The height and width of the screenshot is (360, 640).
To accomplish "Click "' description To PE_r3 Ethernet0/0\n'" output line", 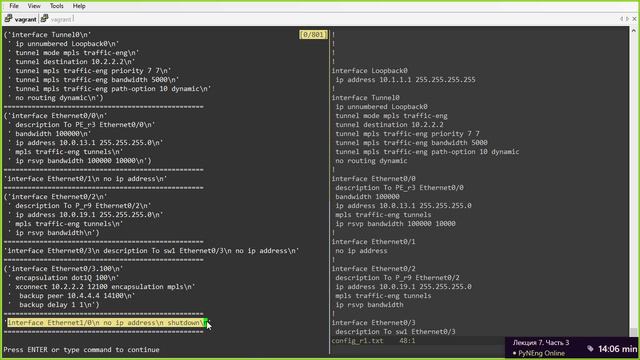I will pos(81,124).
